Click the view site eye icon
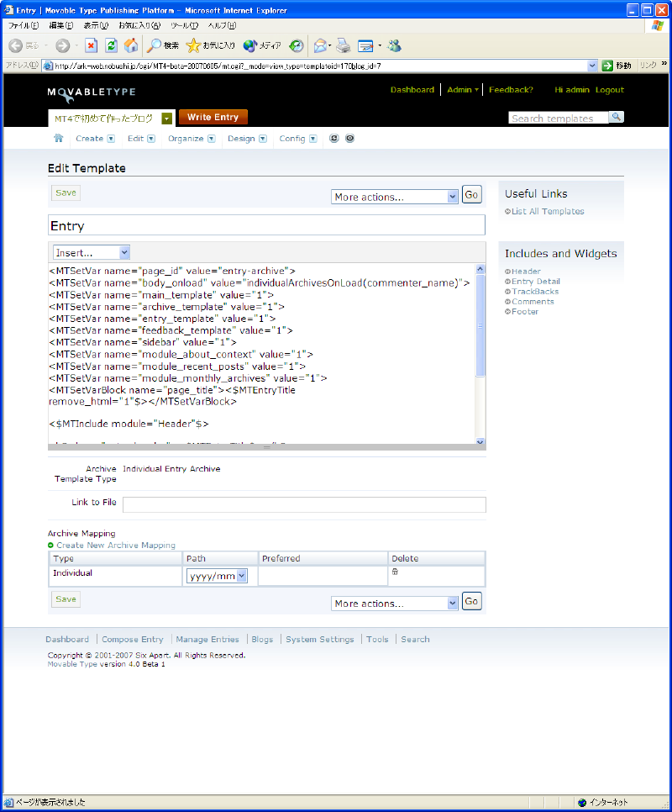This screenshot has height=812, width=672. click(x=349, y=139)
